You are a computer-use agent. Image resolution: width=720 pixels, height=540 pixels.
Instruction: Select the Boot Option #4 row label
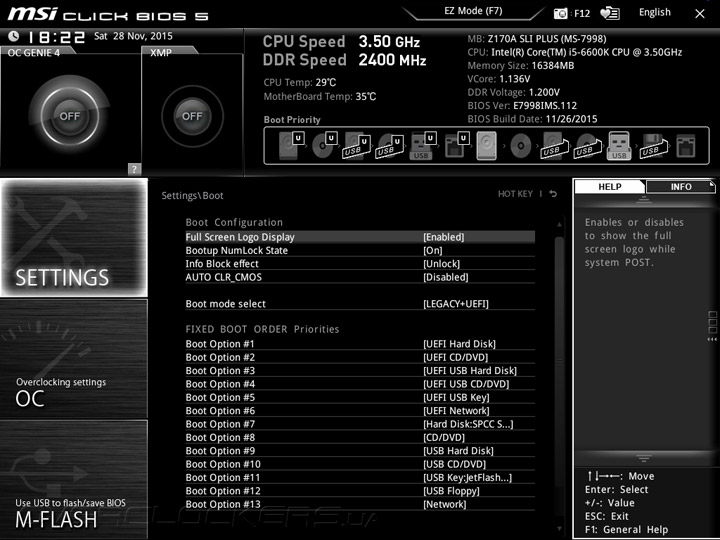[220, 384]
